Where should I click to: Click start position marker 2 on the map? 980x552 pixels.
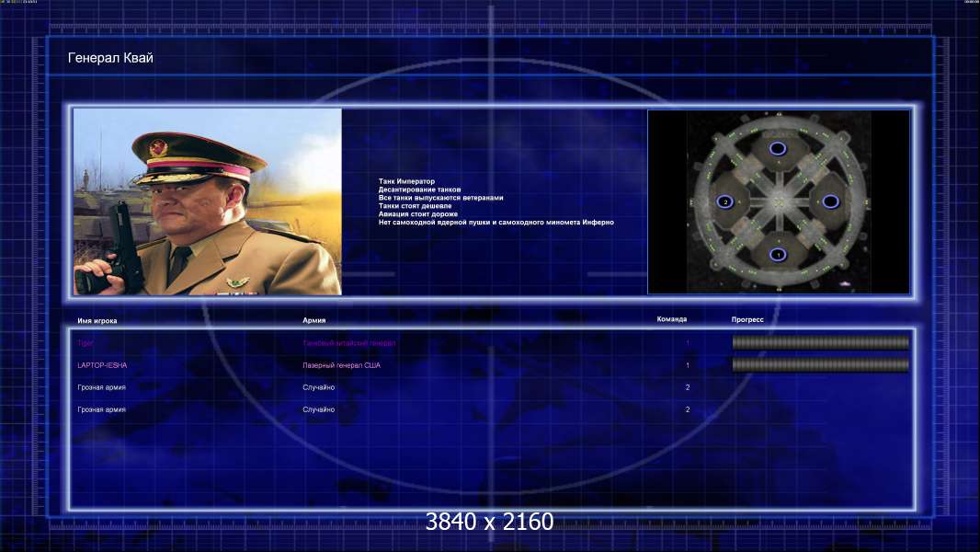click(x=725, y=201)
